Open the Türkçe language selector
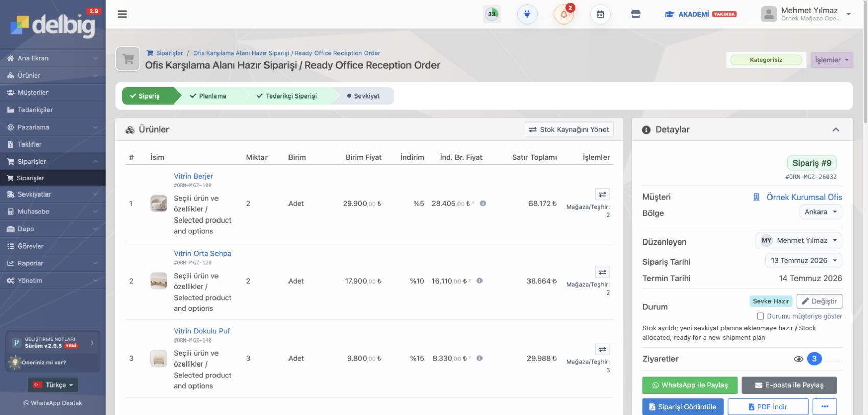This screenshot has width=868, height=415. [x=53, y=385]
